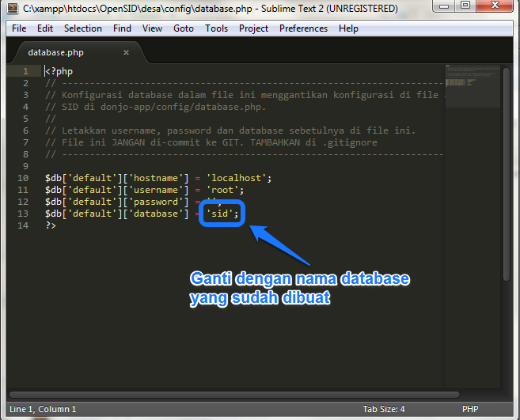Open the Preferences menu
Image resolution: width=520 pixels, height=420 pixels.
(303, 28)
